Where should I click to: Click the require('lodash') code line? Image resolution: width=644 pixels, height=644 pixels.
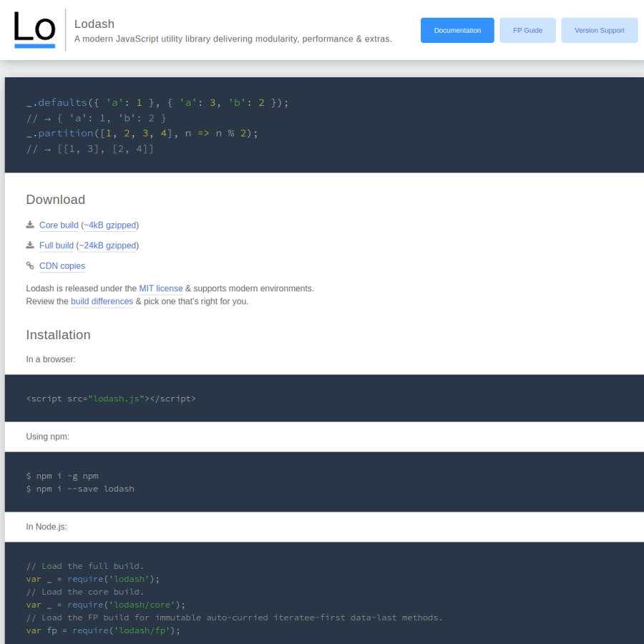(92, 579)
